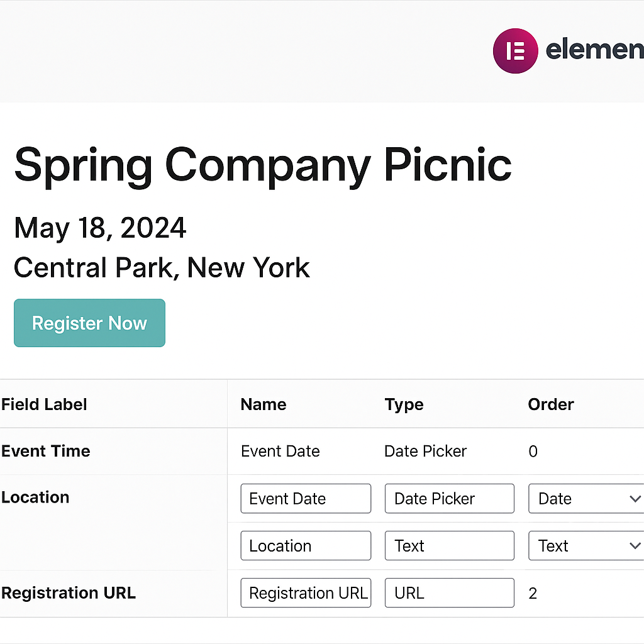This screenshot has width=644, height=644.
Task: Click the Register Now button
Action: click(89, 323)
